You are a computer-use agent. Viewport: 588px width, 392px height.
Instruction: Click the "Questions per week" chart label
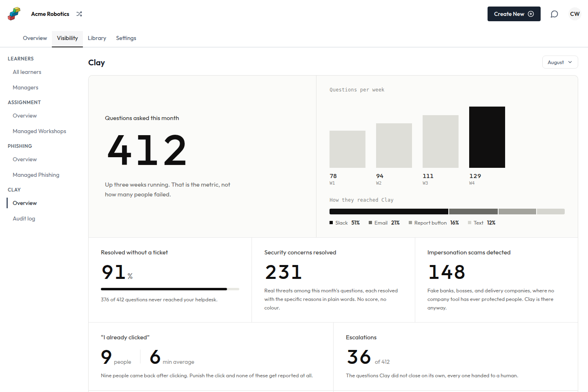(357, 90)
